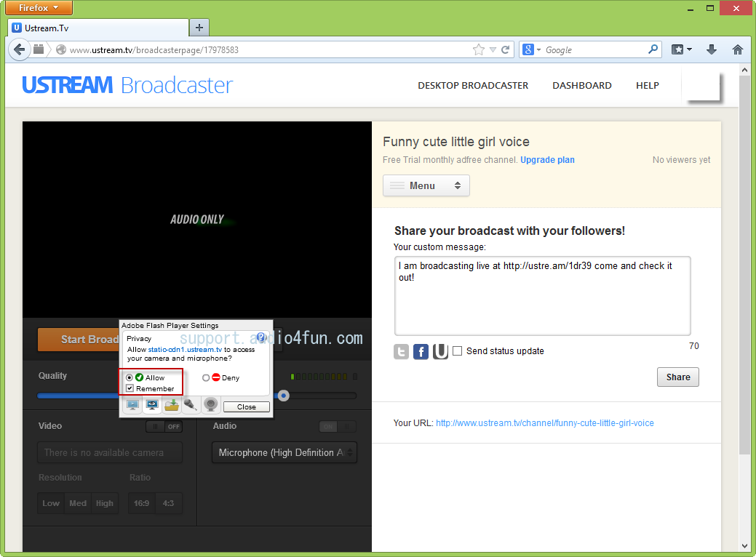Choose the Low resolution option
The image size is (756, 557).
tap(51, 503)
